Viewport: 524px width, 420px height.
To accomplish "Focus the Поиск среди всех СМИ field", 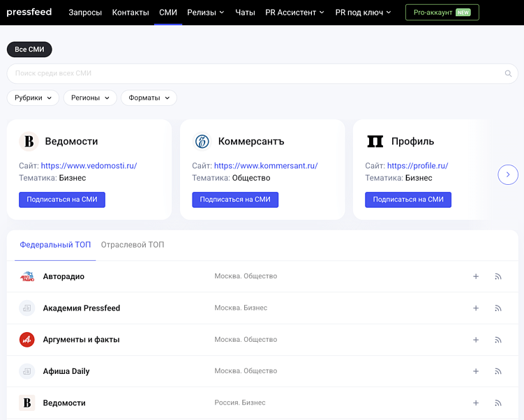I will coord(262,73).
